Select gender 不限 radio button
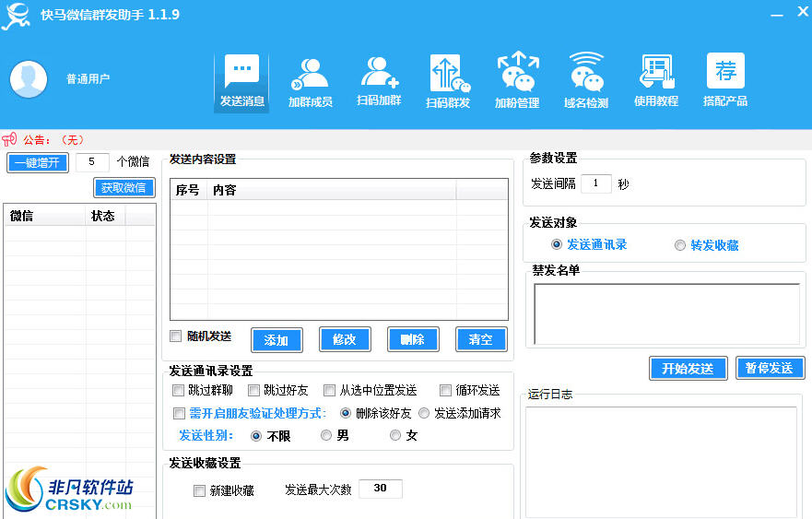The image size is (812, 519). pyautogui.click(x=256, y=436)
